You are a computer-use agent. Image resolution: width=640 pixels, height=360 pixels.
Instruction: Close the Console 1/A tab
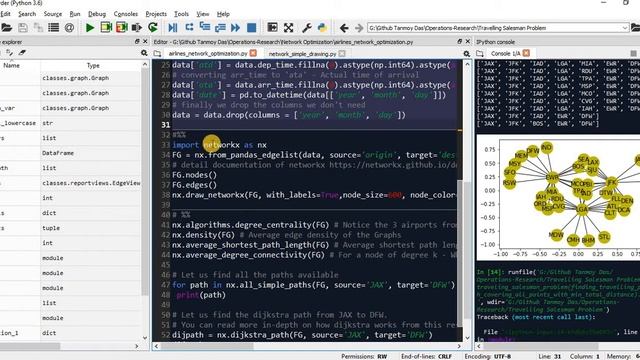pos(526,53)
